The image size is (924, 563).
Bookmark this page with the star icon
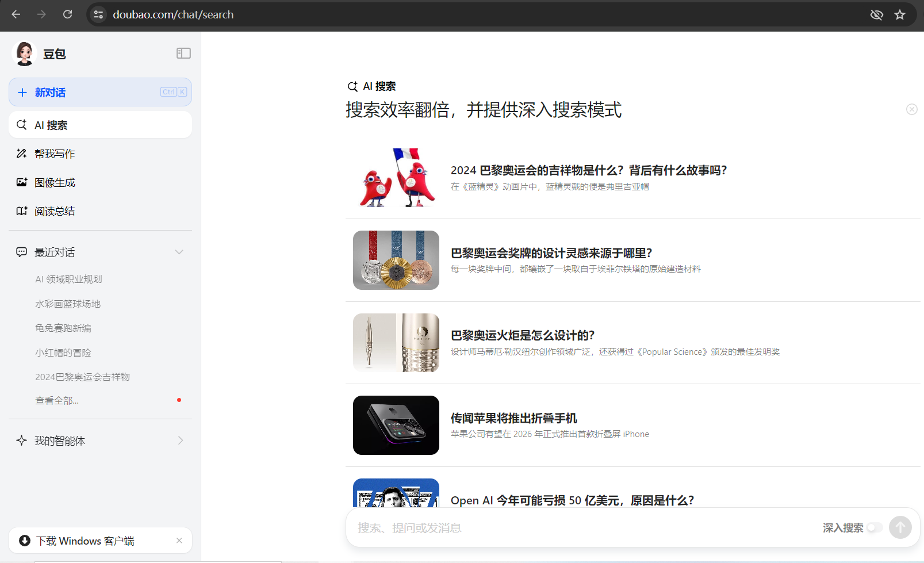pyautogui.click(x=900, y=15)
